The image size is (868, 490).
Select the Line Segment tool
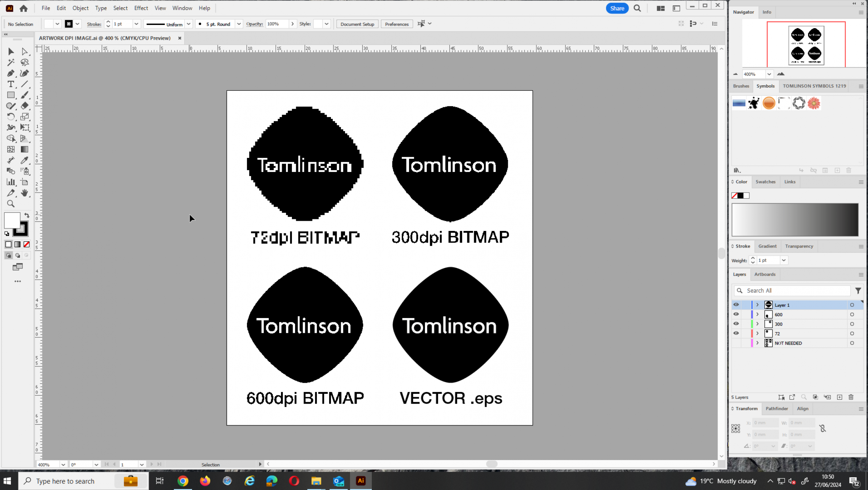(25, 84)
